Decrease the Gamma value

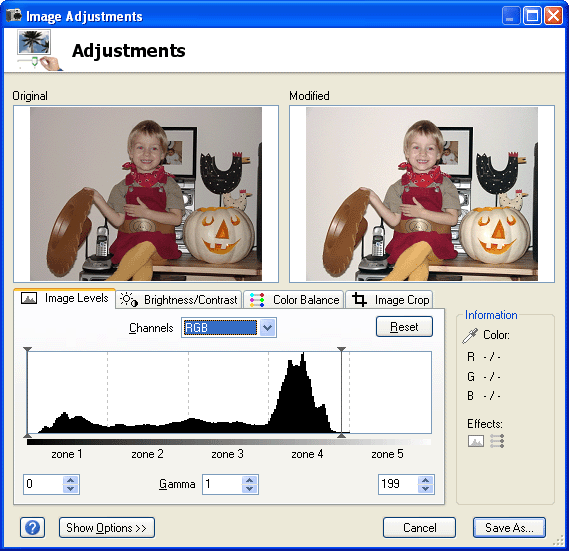(x=249, y=489)
